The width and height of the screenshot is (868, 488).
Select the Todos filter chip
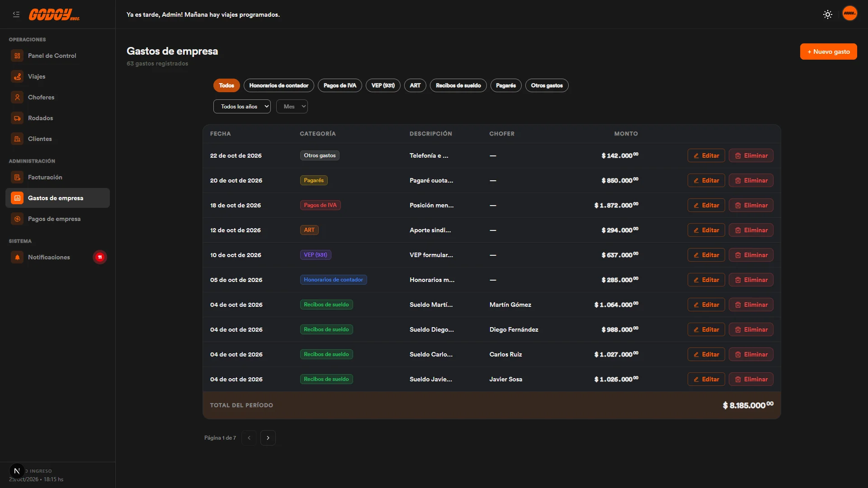click(x=226, y=85)
